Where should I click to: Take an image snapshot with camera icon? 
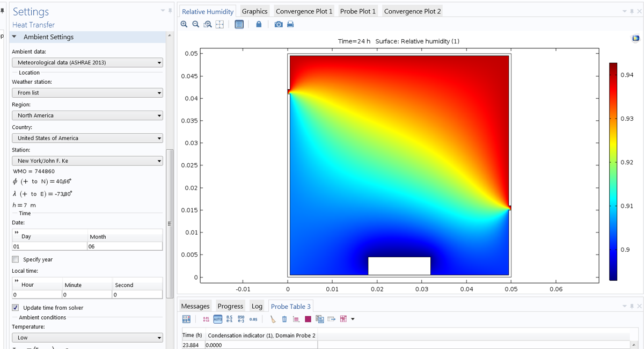tap(278, 24)
